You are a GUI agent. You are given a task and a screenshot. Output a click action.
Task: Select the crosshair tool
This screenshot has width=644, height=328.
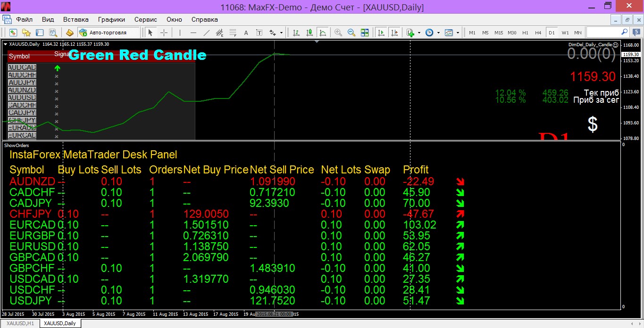164,33
